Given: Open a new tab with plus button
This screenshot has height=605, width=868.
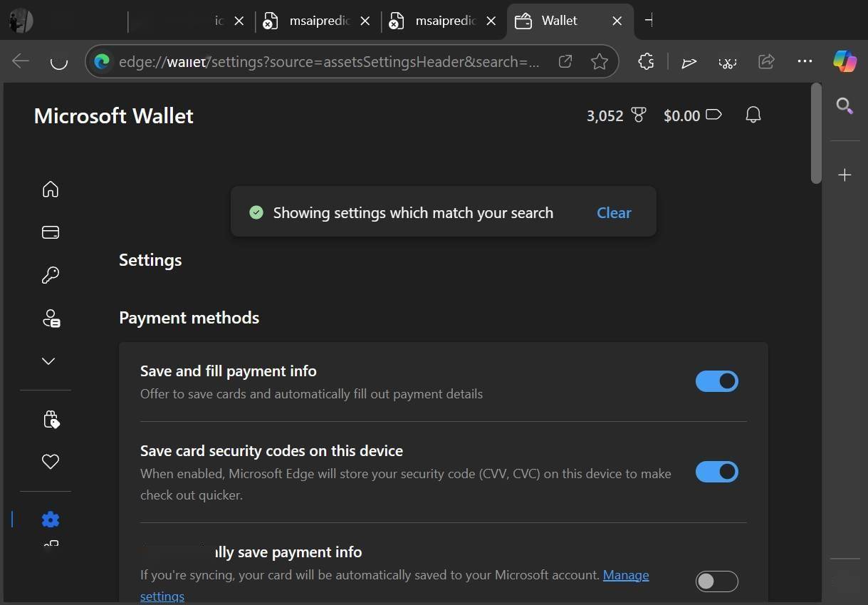Looking at the screenshot, I should 648,21.
